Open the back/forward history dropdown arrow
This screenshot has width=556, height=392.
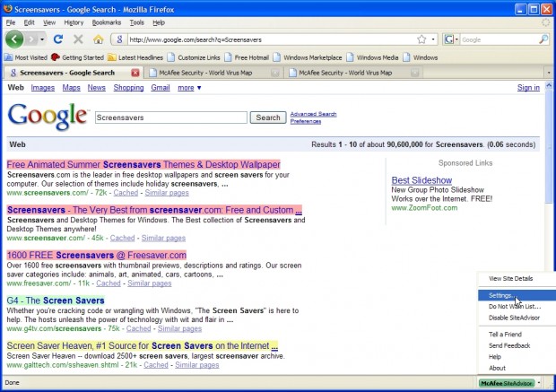coord(42,39)
